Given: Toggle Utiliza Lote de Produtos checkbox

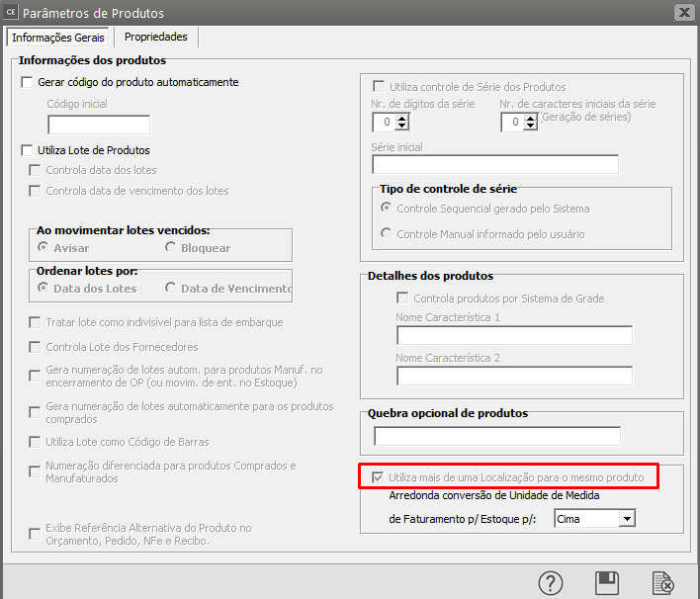Looking at the screenshot, I should tap(28, 150).
